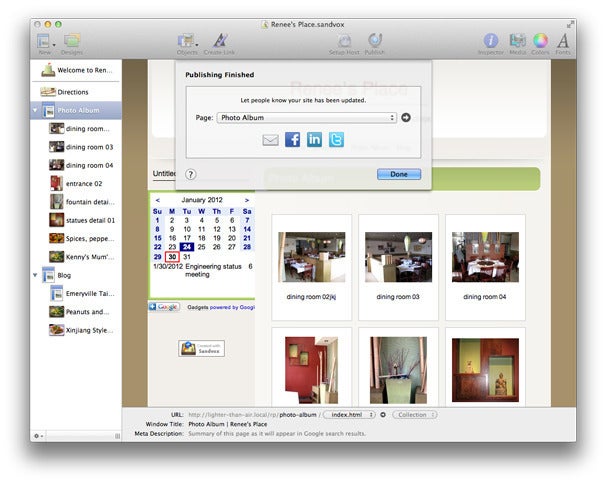This screenshot has width=606, height=483.
Task: Share update via email icon
Action: (270, 140)
